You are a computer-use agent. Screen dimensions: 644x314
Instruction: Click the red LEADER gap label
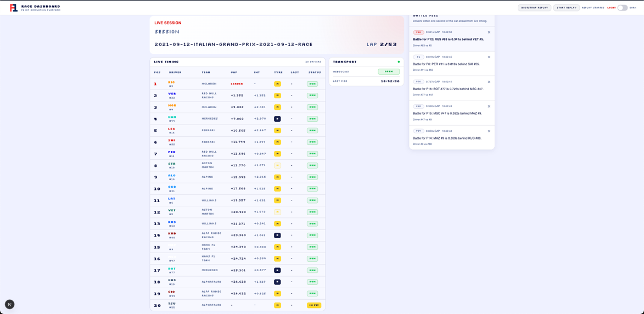(237, 84)
